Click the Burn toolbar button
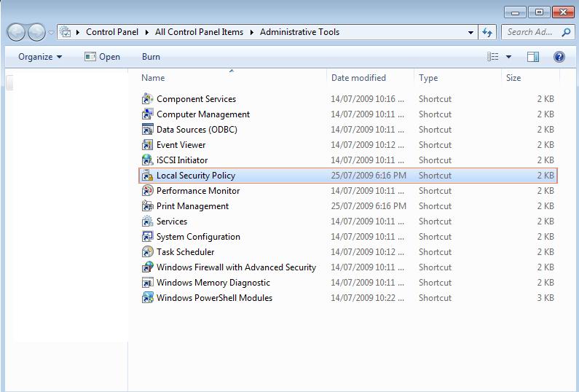 (151, 57)
